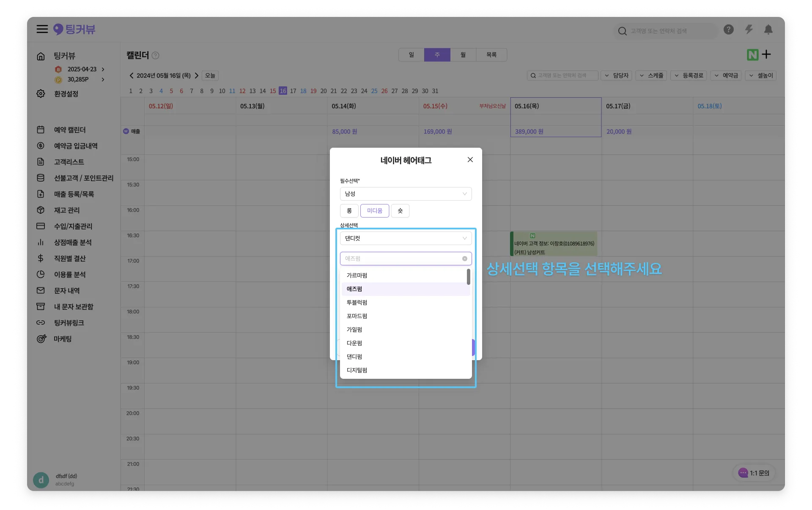Screen dimensions: 812x510
Task: Open 재고 관리 in sidebar
Action: point(66,210)
